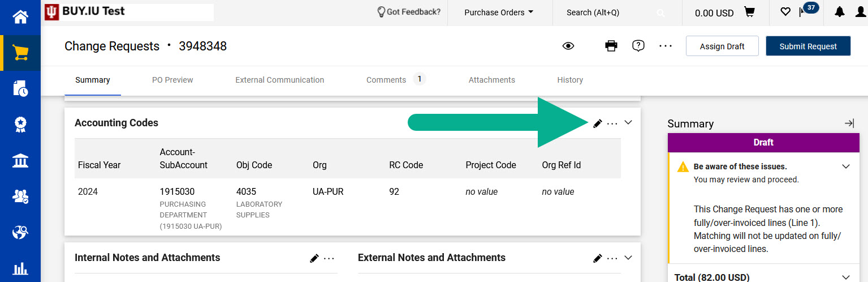
Task: Collapse the Accounting Codes section chevron
Action: pos(628,123)
